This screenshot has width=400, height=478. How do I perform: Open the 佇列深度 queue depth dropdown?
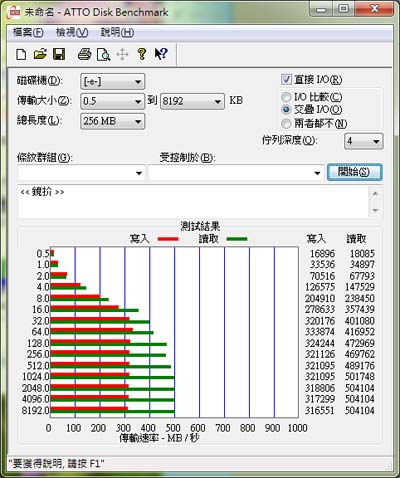(363, 141)
